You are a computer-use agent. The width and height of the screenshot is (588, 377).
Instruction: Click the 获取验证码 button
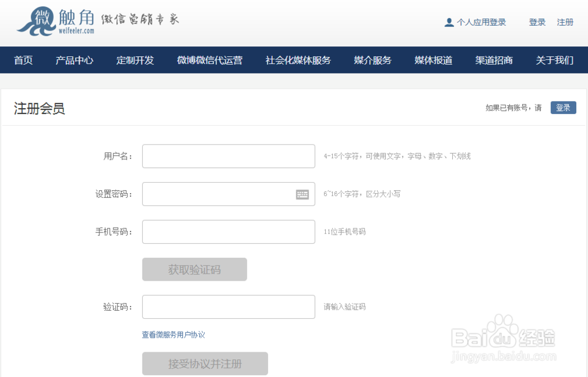[x=194, y=269]
